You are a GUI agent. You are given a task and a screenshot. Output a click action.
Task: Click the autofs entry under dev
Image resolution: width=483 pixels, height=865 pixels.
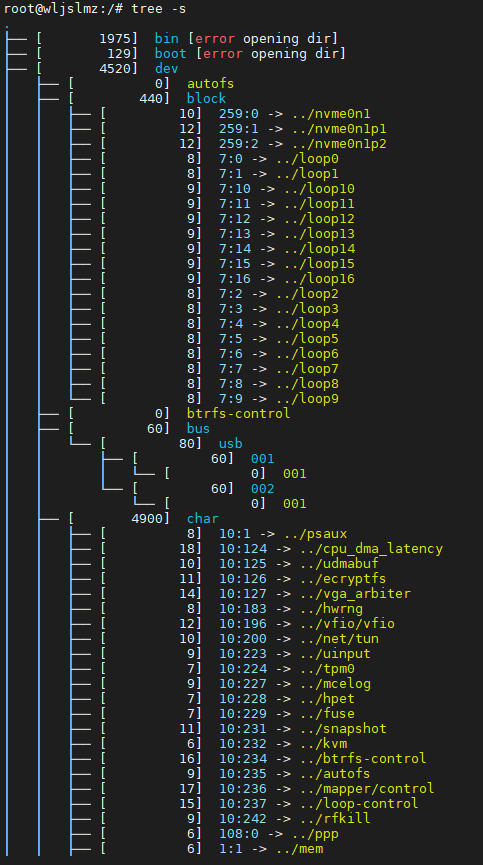click(x=211, y=83)
